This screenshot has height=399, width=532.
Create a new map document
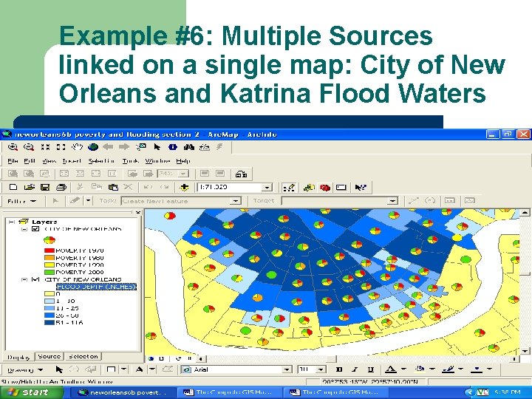pos(13,187)
